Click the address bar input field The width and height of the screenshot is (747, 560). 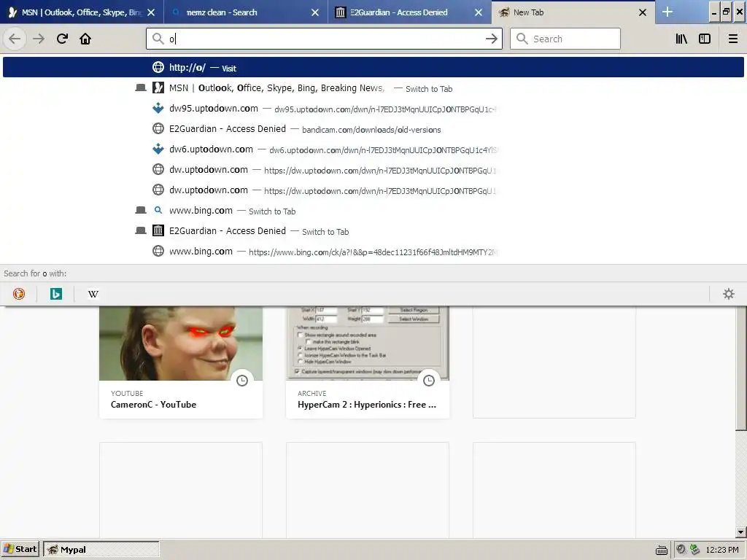pyautogui.click(x=324, y=39)
